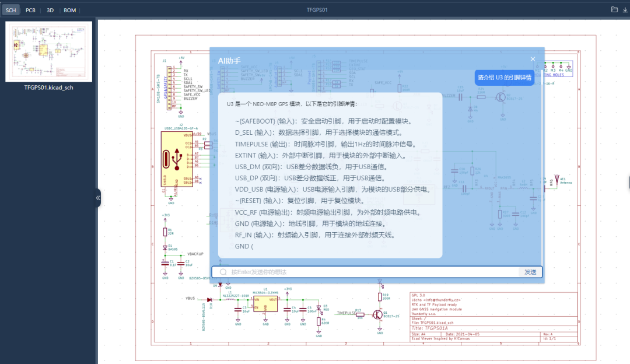The image size is (630, 364).
Task: Click the TFGPS01.kicad_sch file label
Action: tap(48, 87)
